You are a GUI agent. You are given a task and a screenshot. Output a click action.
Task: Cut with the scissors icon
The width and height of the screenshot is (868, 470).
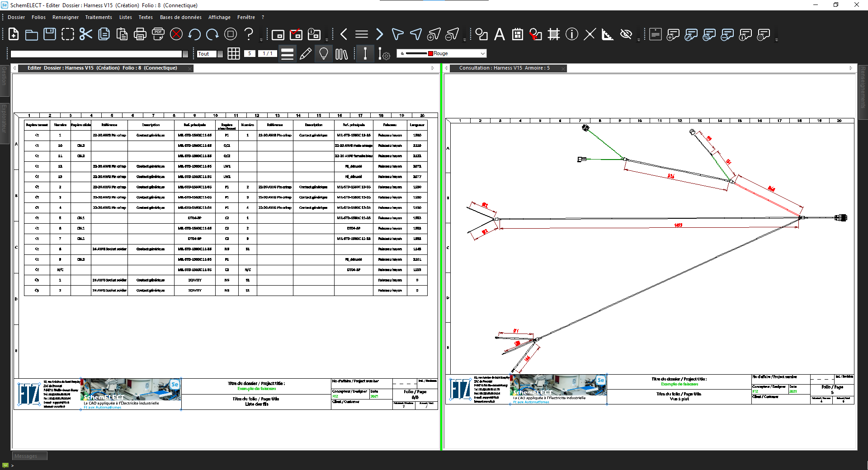[x=86, y=34]
